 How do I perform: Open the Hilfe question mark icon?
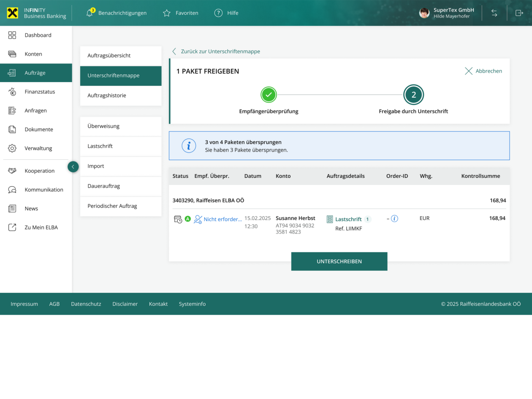pyautogui.click(x=218, y=13)
